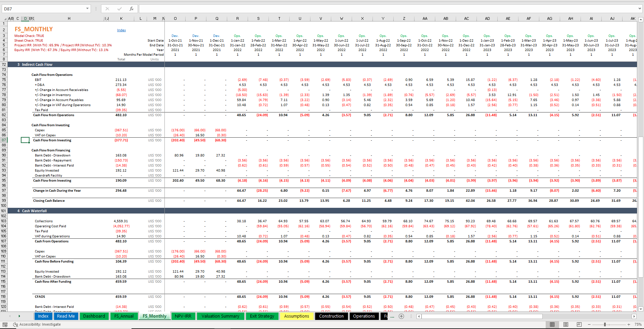The image size is (644, 329).
Task: Click horizontal scrollbar right arrow
Action: pyautogui.click(x=634, y=316)
